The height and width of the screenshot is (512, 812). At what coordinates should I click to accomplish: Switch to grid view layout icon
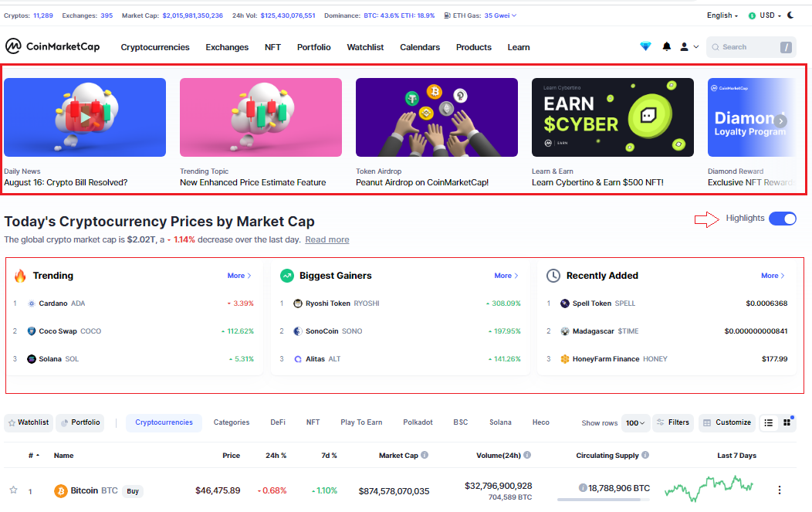pyautogui.click(x=787, y=422)
